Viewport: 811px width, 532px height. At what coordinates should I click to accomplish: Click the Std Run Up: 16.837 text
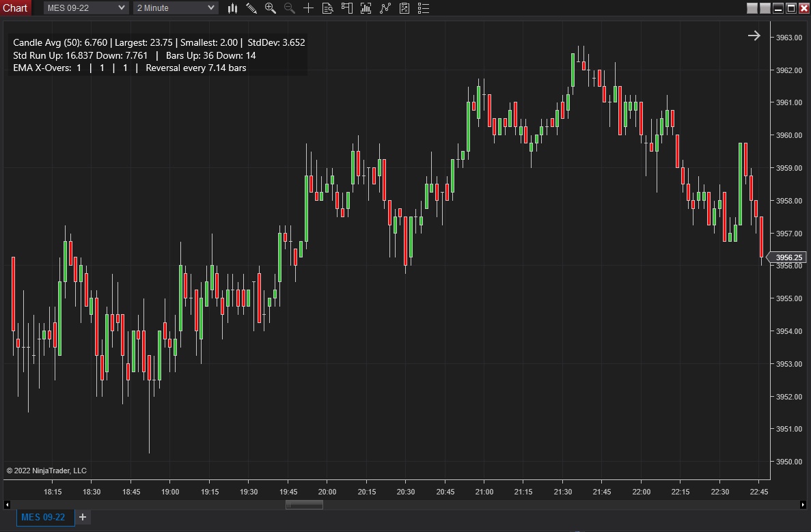coord(53,55)
